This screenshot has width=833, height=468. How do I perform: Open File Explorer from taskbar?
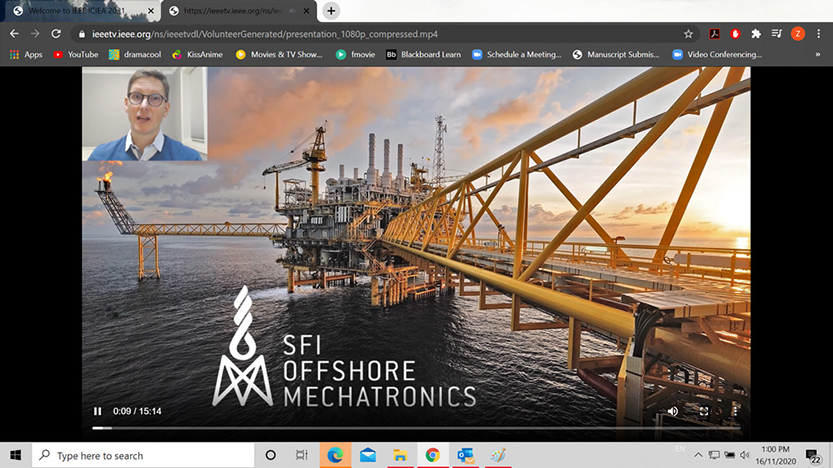coord(400,455)
